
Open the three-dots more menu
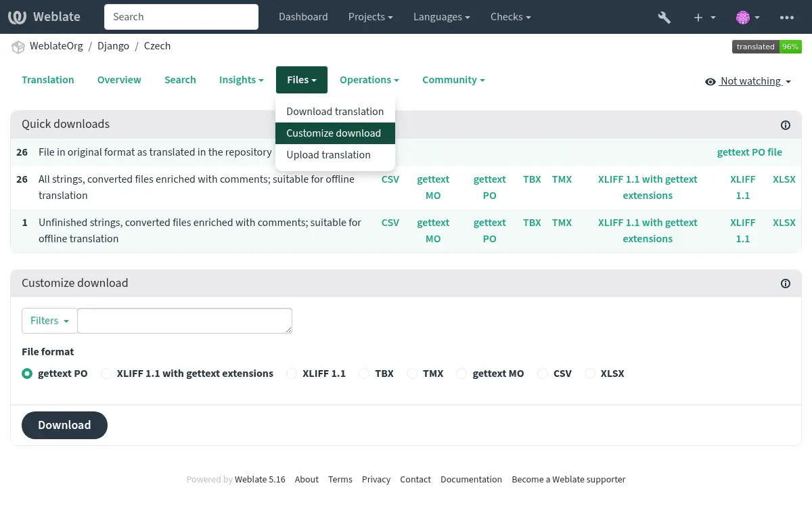point(786,17)
